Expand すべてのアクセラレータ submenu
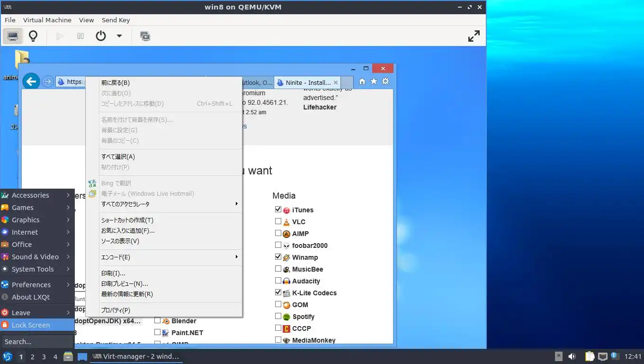This screenshot has width=644, height=364. click(x=164, y=204)
